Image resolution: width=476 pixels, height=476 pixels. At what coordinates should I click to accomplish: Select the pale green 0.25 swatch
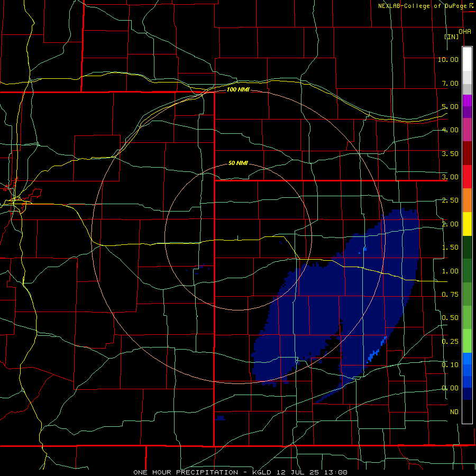pyautogui.click(x=467, y=341)
